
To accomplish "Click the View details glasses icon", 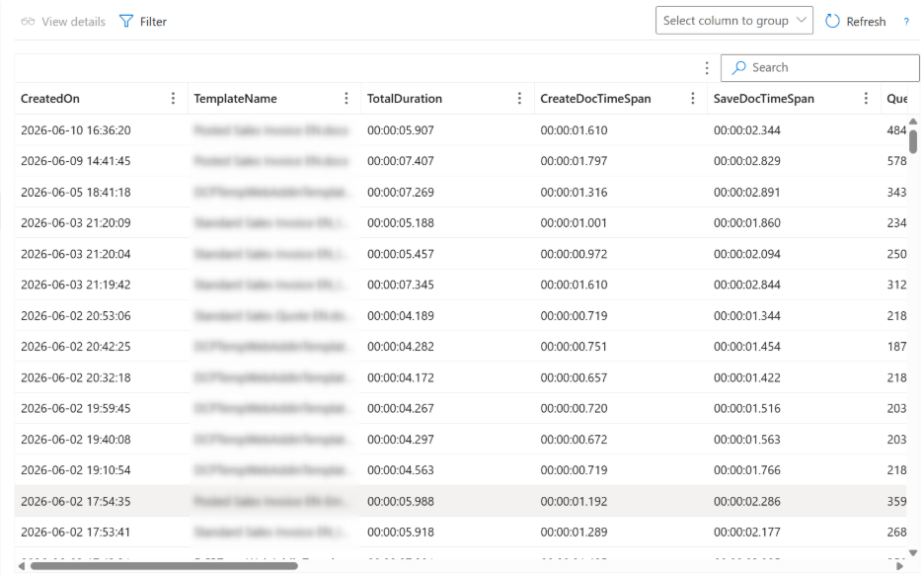I will click(28, 22).
